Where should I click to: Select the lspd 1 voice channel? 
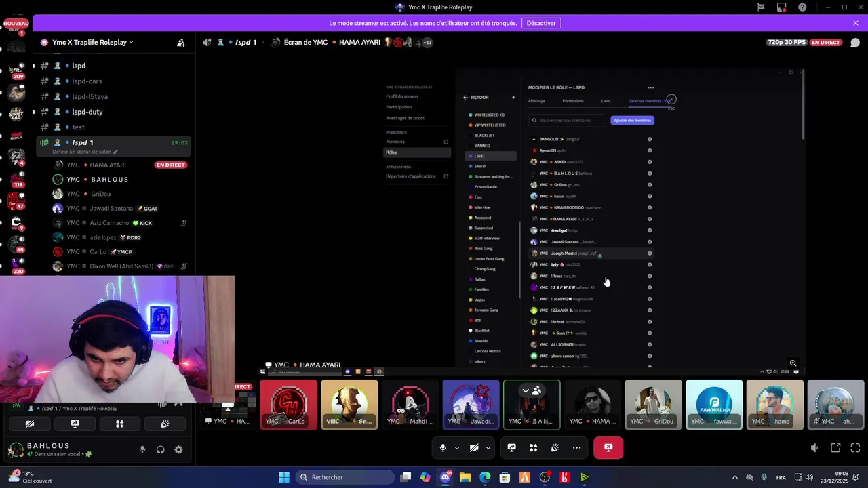tap(113, 145)
